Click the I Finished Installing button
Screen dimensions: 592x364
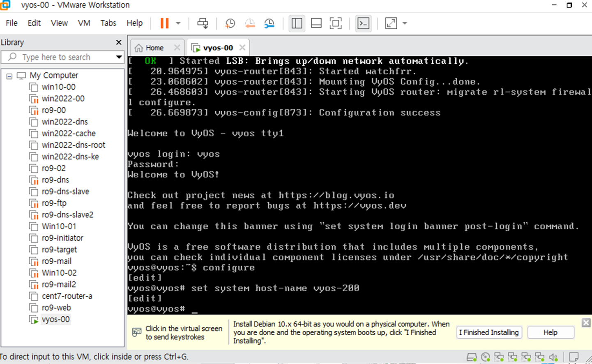click(489, 332)
